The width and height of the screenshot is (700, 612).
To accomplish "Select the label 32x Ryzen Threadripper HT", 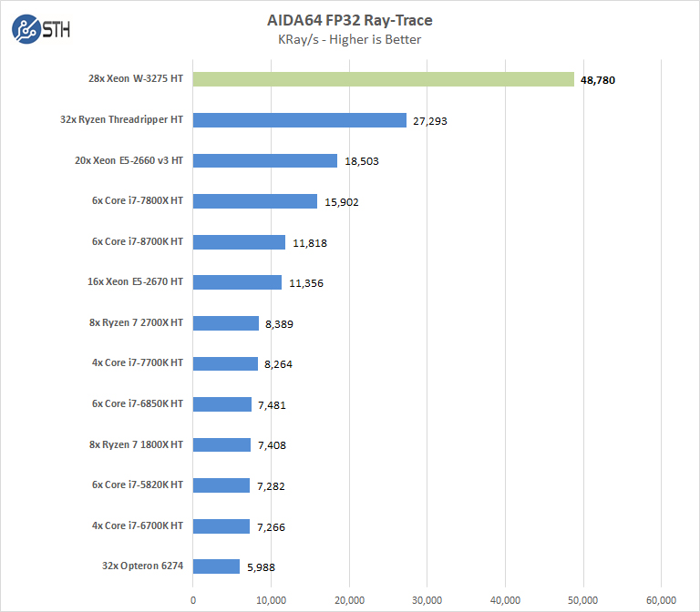I will [121, 119].
